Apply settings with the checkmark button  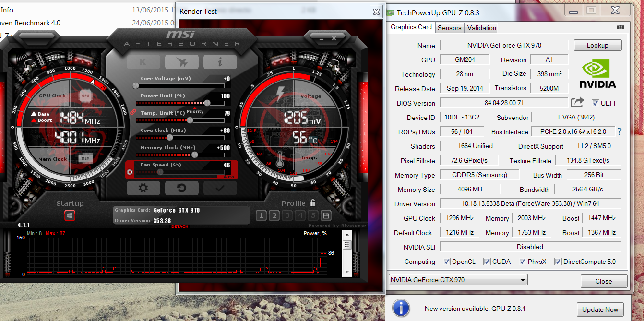pyautogui.click(x=220, y=188)
